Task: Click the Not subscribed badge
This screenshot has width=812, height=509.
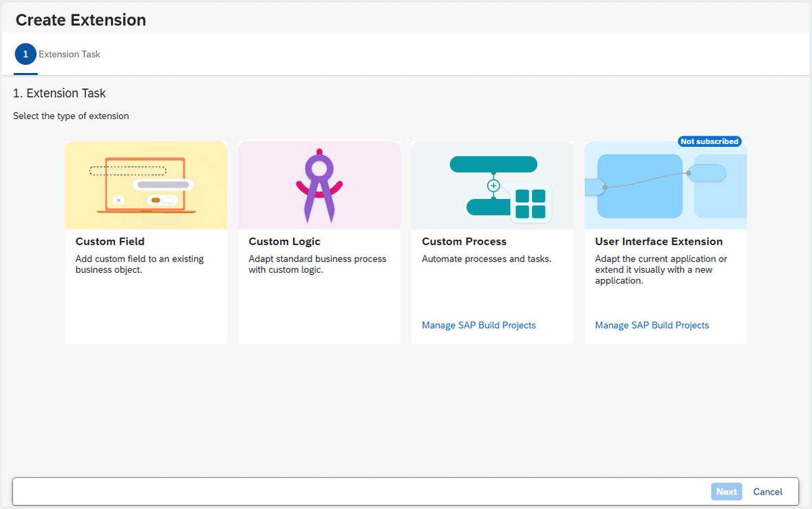Action: (x=709, y=141)
